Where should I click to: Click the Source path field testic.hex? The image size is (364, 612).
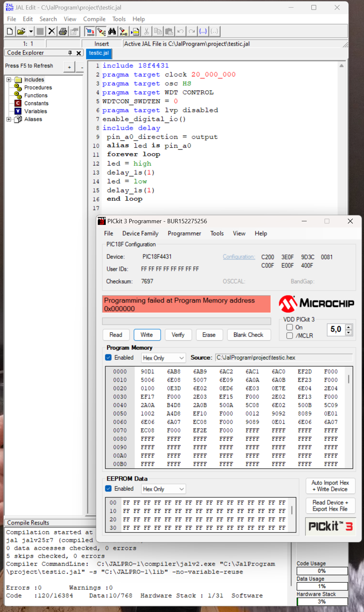[x=284, y=358]
